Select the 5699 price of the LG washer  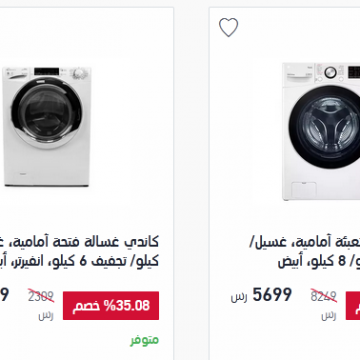pyautogui.click(x=272, y=295)
